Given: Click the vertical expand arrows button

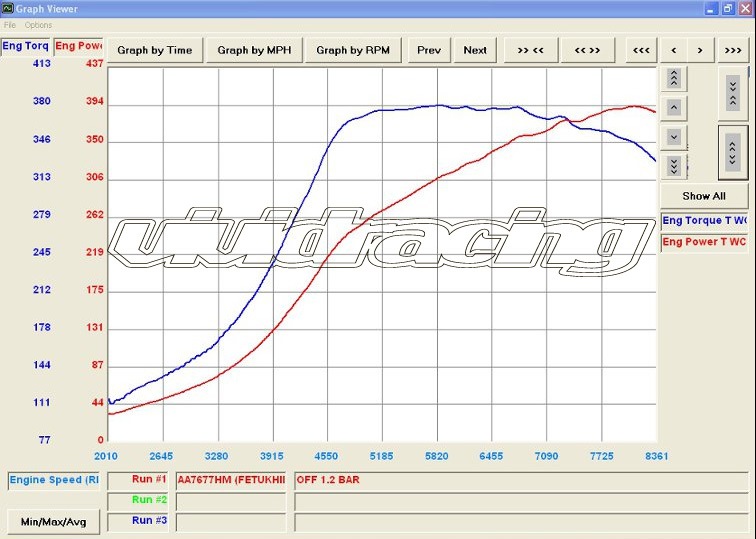Looking at the screenshot, I should (x=732, y=152).
